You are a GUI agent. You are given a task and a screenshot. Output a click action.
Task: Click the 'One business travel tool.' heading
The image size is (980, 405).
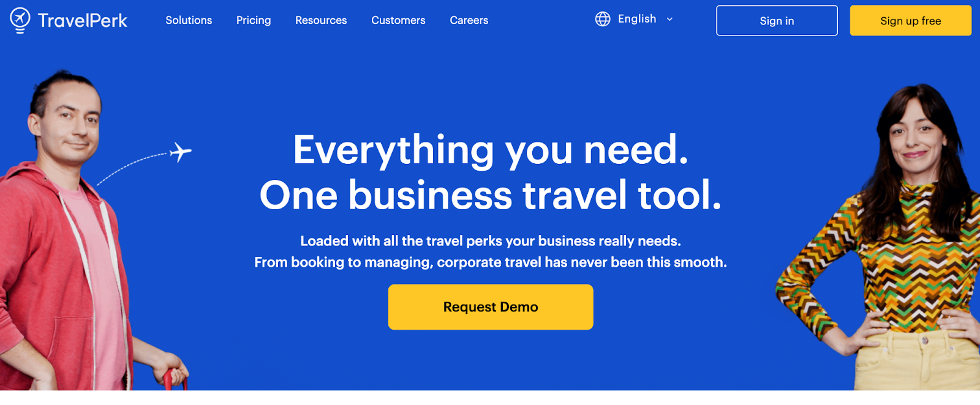491,195
